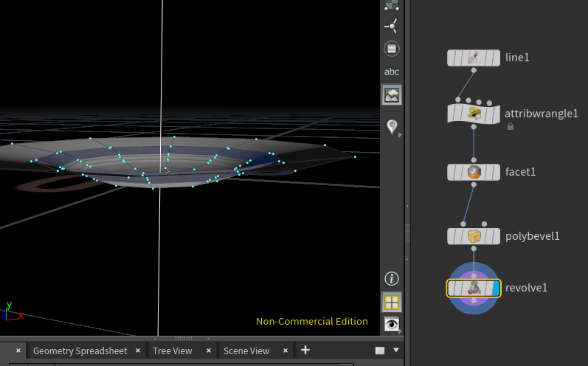Toggle the bypass flag on line1 node
The height and width of the screenshot is (366, 588).
click(x=452, y=58)
